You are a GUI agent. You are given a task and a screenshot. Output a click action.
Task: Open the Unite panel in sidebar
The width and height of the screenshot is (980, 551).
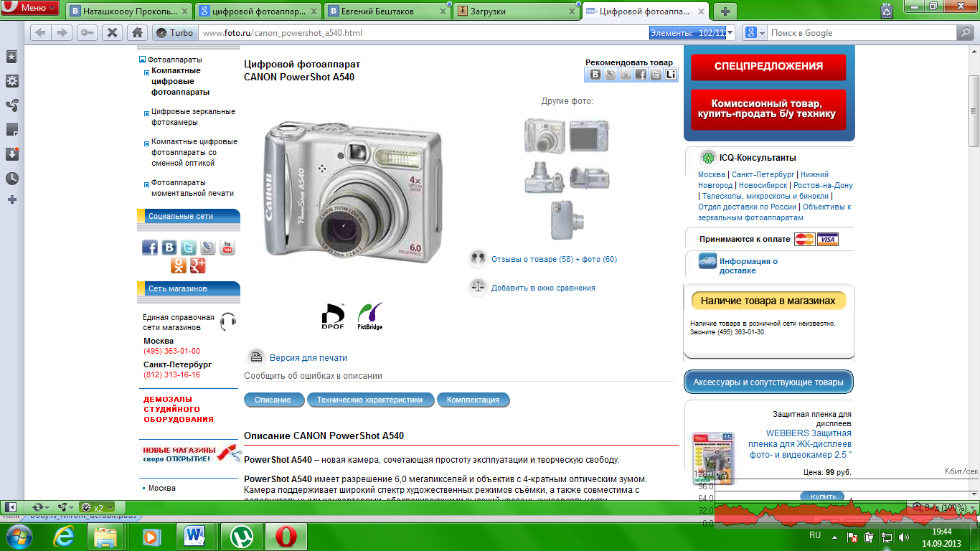[x=12, y=105]
